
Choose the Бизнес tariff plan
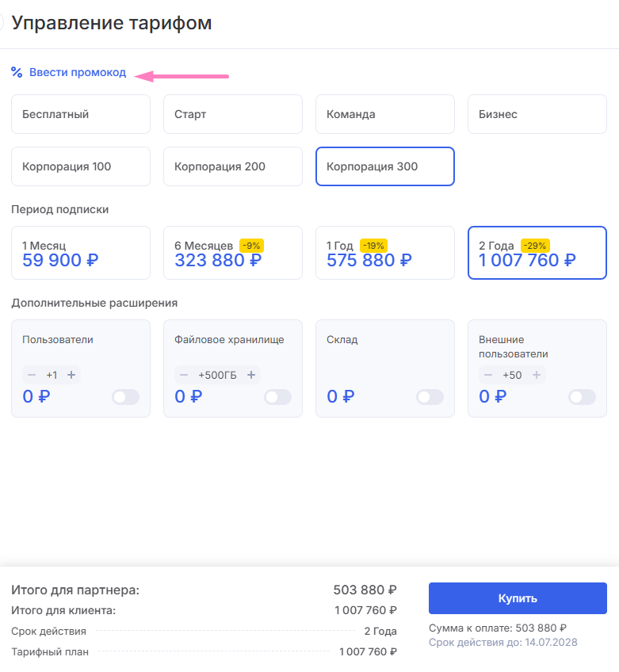[x=537, y=114]
